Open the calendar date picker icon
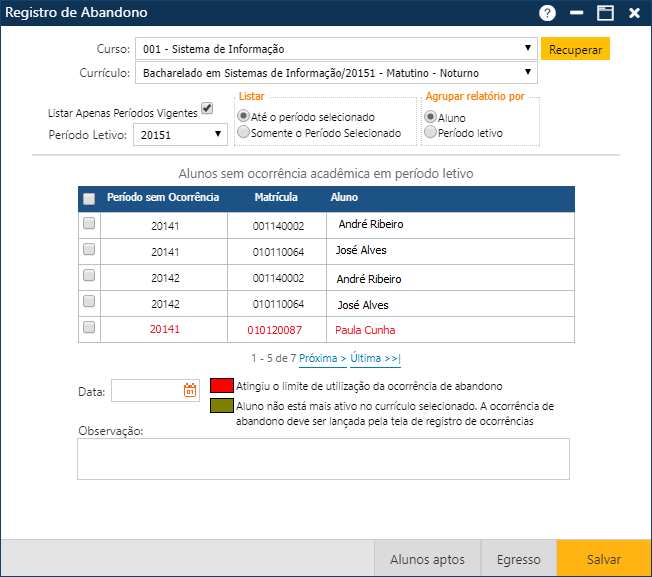 pos(190,391)
